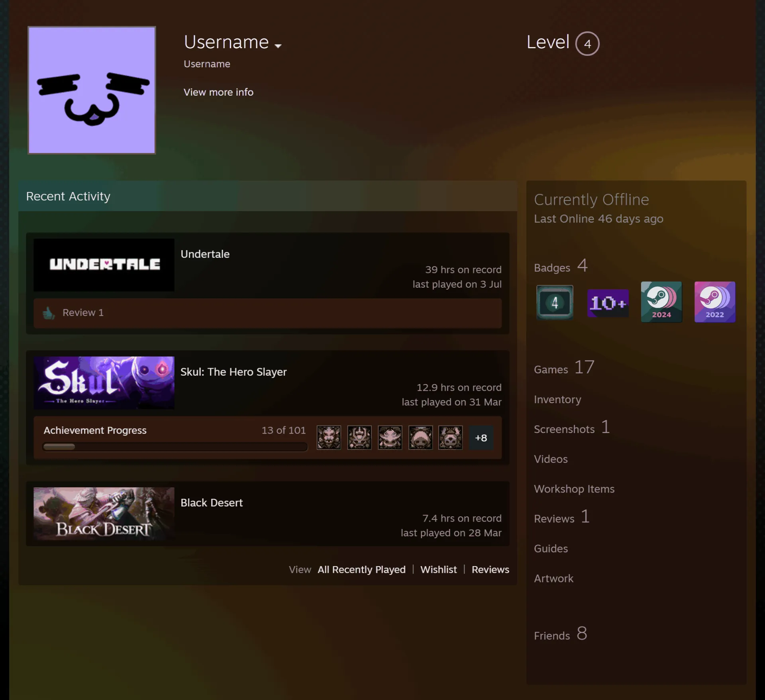View All Recently Played games
Viewport: 765px width, 700px height.
[361, 569]
